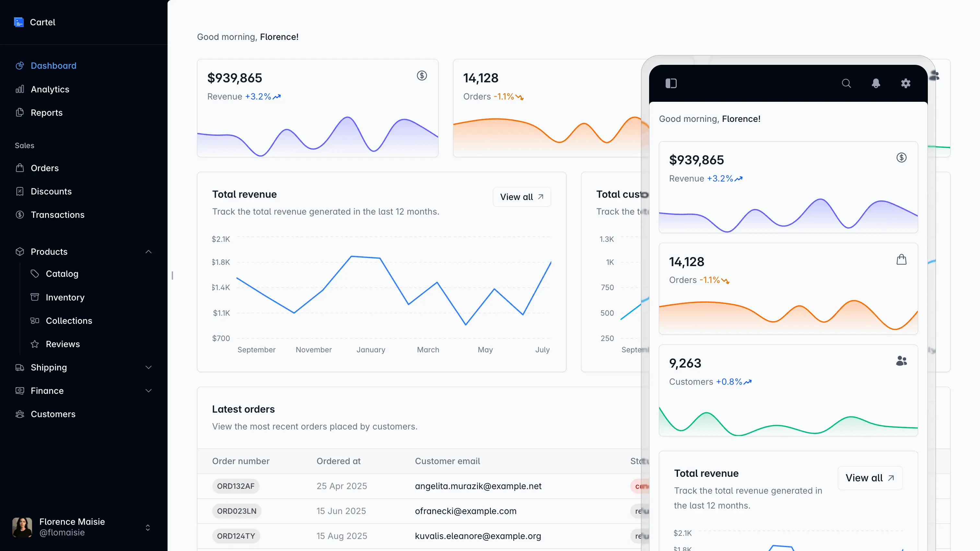
Task: Click the Products box icon
Action: coord(20,252)
